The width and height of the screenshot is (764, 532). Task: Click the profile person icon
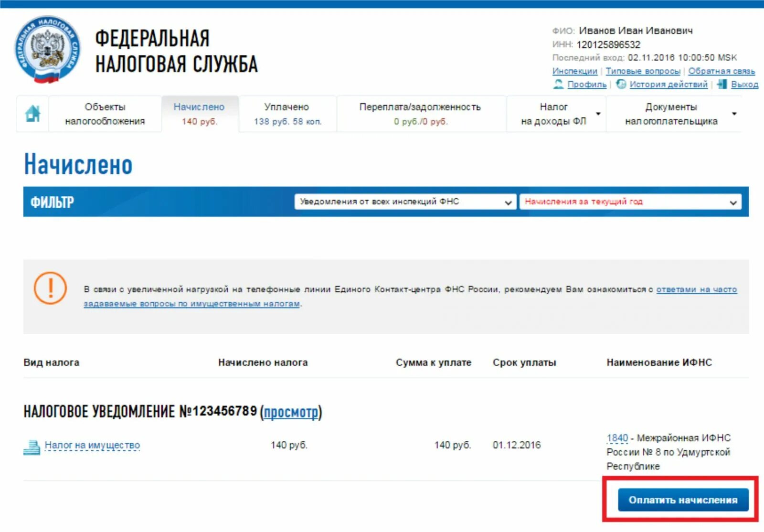(558, 84)
